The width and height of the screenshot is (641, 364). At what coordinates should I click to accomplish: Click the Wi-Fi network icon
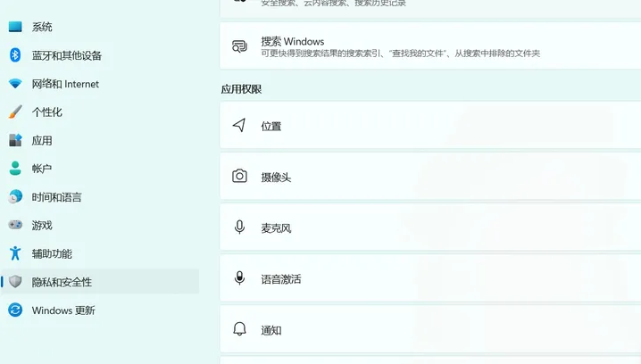click(x=15, y=84)
